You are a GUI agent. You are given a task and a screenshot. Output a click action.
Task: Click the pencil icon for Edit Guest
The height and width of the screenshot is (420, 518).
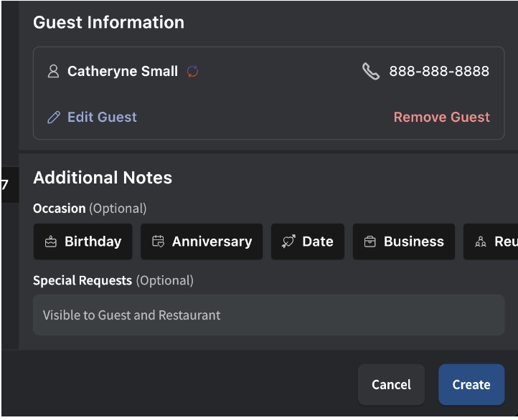54,118
